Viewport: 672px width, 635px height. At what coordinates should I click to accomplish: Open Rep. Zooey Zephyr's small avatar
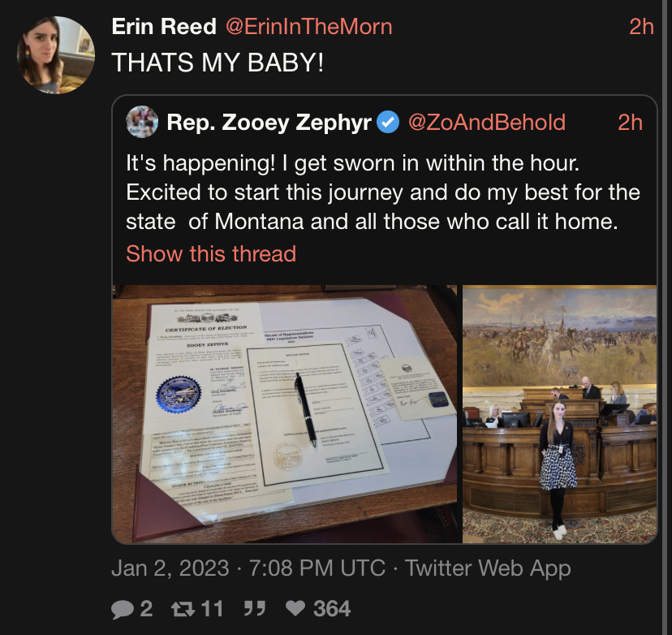pos(143,123)
